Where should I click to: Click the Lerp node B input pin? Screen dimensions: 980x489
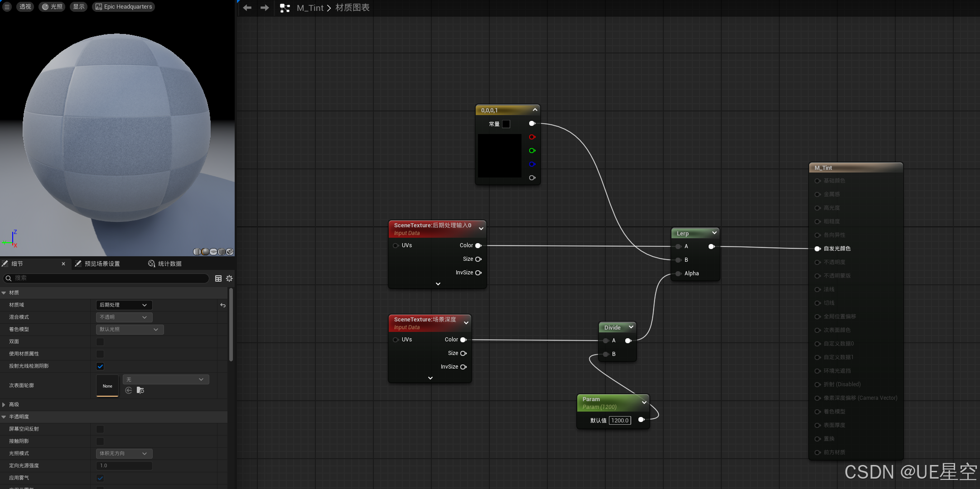[x=678, y=260]
